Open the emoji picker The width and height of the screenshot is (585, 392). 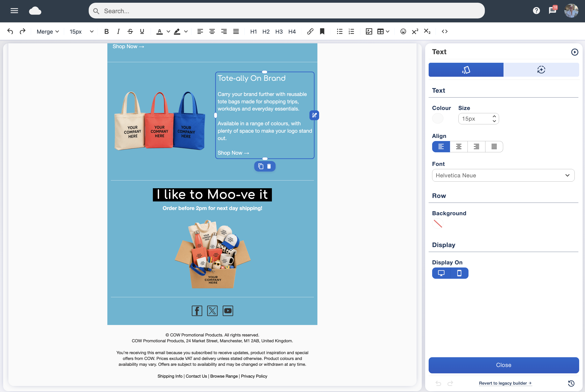pyautogui.click(x=403, y=31)
